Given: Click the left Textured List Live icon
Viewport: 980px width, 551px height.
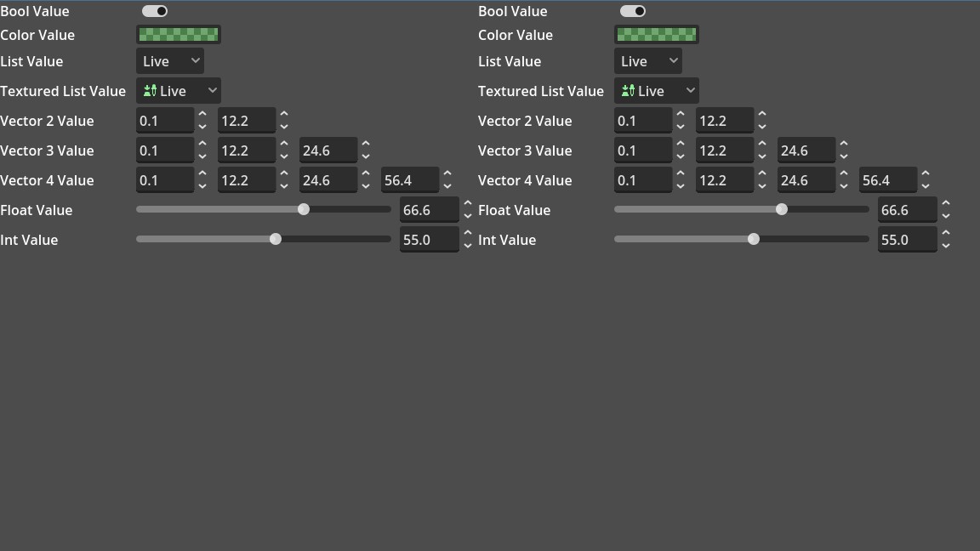Looking at the screenshot, I should pyautogui.click(x=150, y=91).
